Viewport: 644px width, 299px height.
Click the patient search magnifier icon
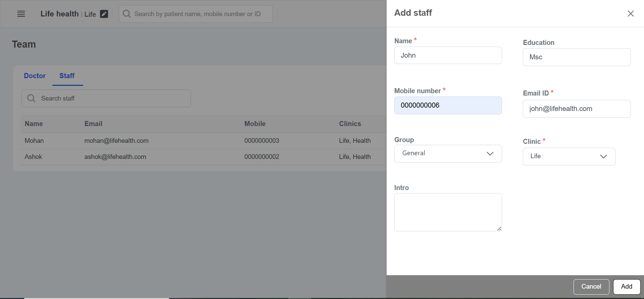127,14
